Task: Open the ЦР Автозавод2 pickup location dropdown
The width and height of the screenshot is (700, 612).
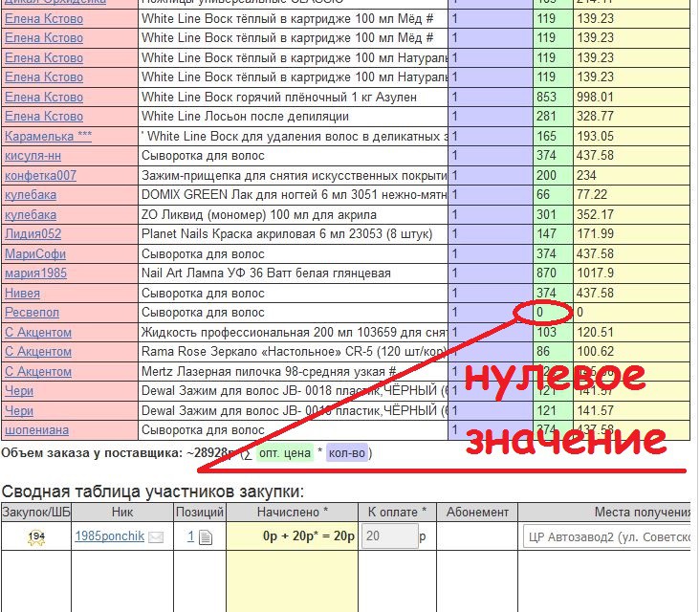Action: 606,536
